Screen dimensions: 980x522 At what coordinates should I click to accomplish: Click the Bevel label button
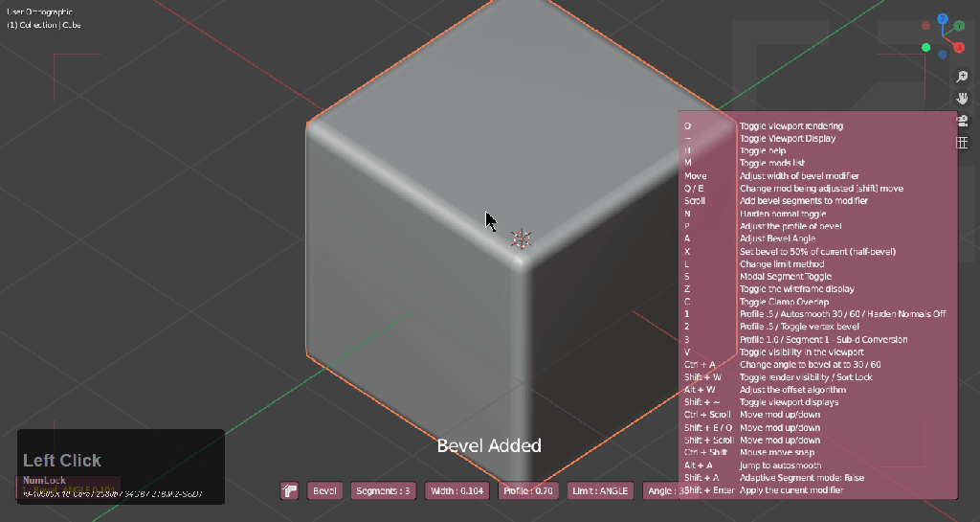click(325, 490)
